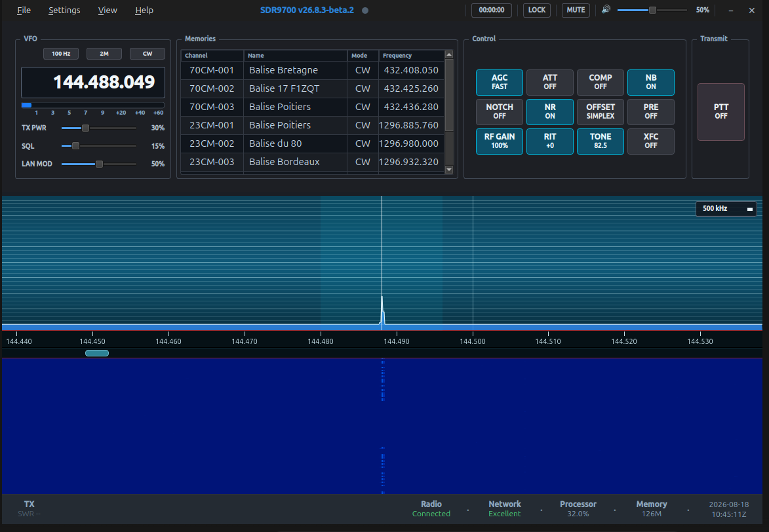
Task: Select the Balise Bordeaux memory
Action: tap(313, 161)
